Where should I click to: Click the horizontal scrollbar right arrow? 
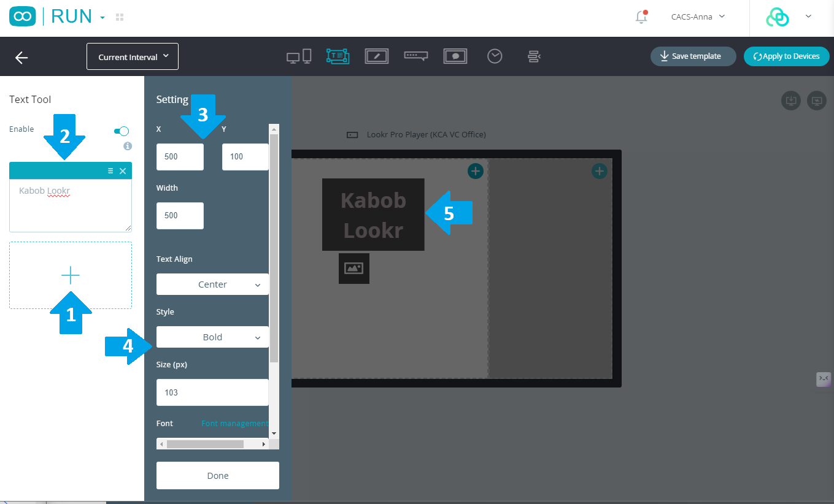coord(264,444)
